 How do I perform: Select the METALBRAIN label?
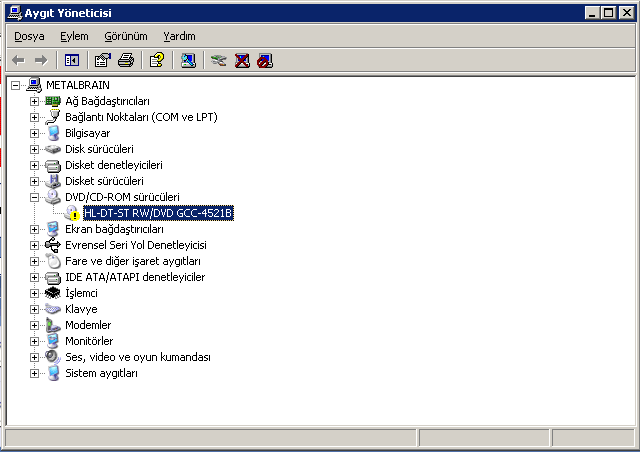point(78,85)
